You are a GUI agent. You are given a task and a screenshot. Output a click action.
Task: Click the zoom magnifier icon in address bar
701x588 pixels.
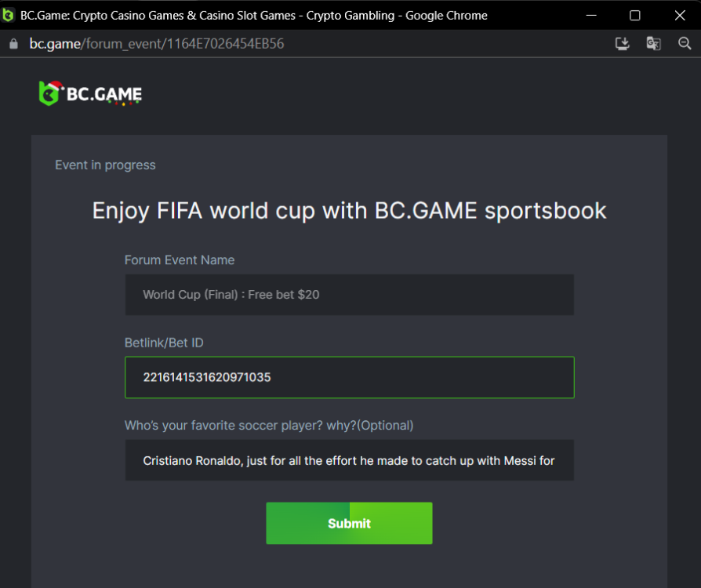[x=685, y=44]
